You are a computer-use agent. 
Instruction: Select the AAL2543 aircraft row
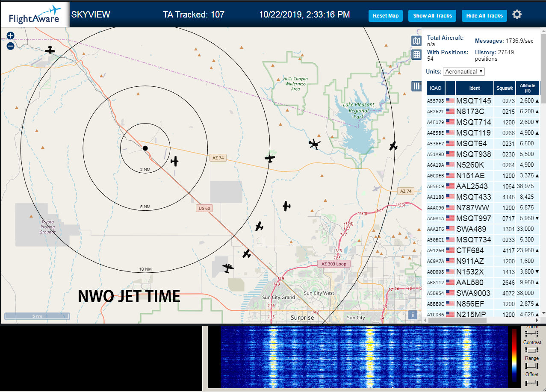[483, 186]
